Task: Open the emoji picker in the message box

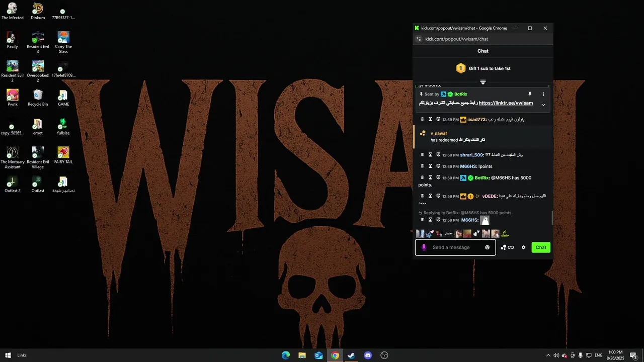Action: pos(487,247)
